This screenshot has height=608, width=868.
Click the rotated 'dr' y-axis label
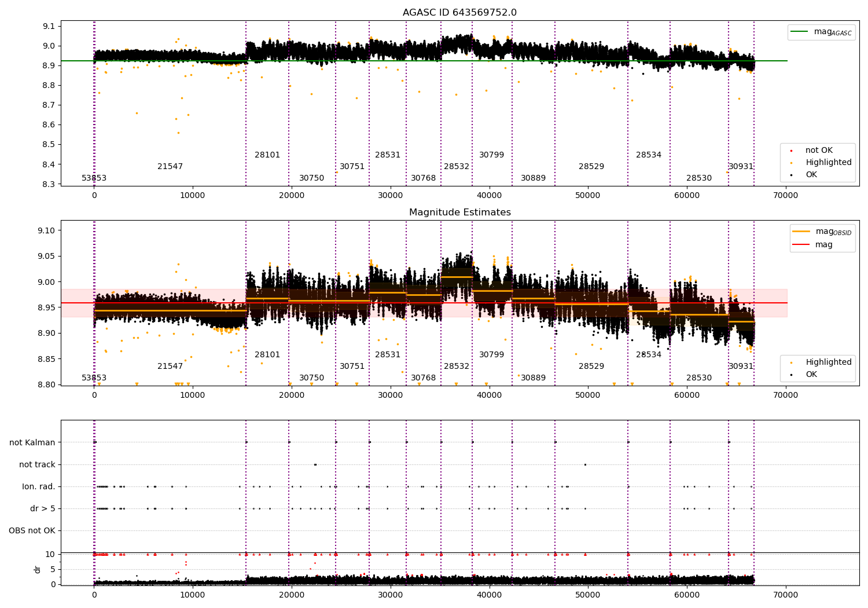coord(38,569)
